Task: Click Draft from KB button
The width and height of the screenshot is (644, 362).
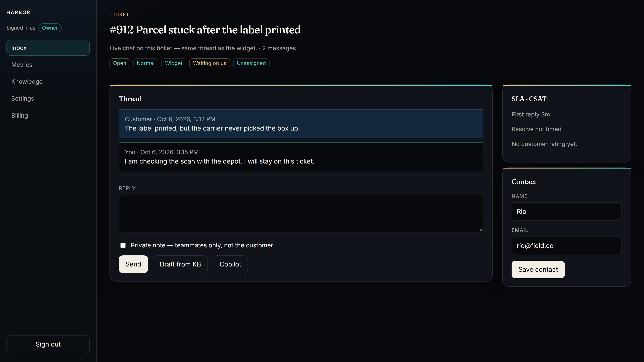Action: [180, 264]
